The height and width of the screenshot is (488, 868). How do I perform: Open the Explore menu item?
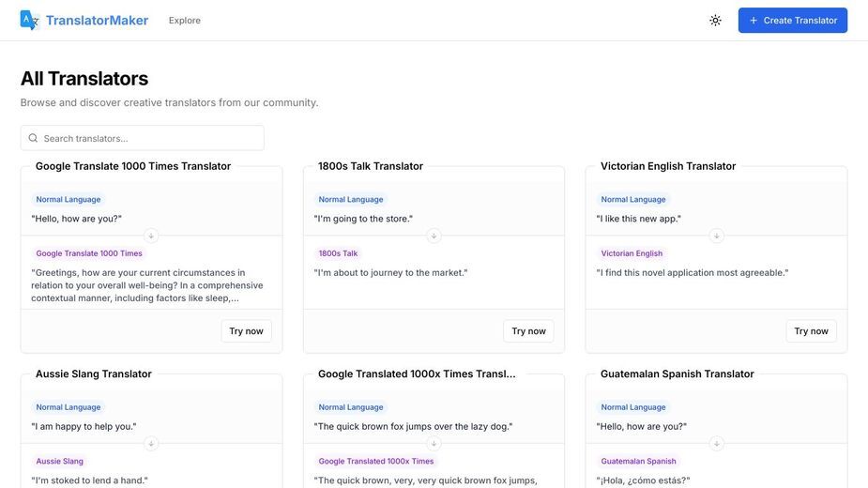(x=185, y=21)
